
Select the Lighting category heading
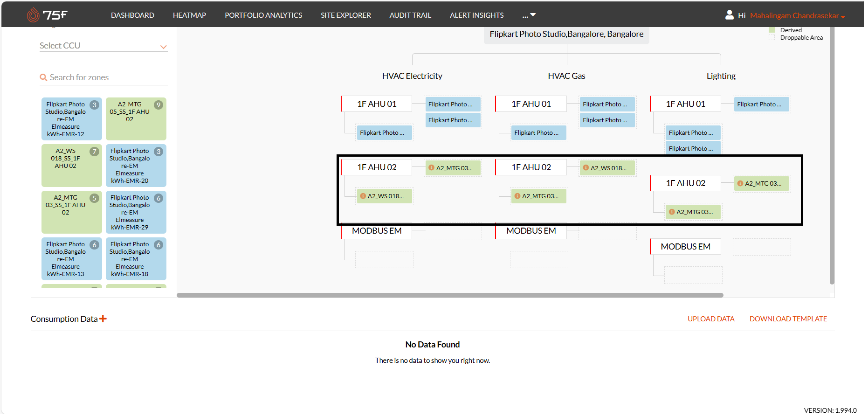[721, 76]
